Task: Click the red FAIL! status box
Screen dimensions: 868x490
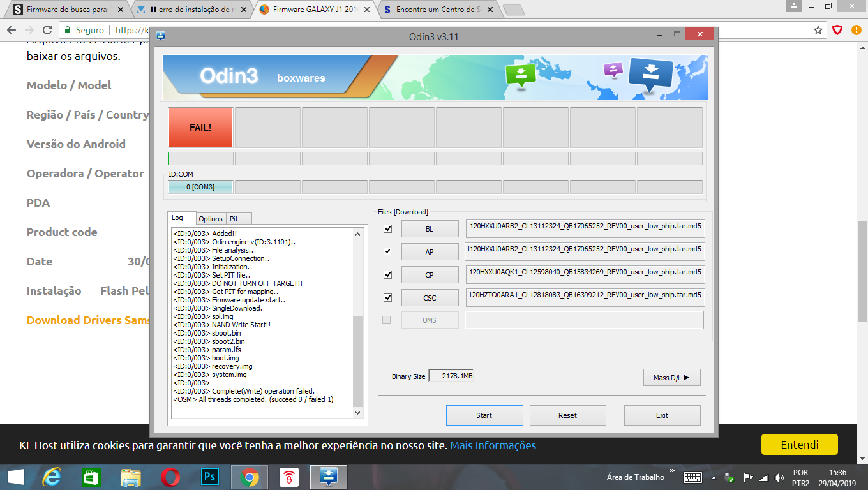Action: click(x=200, y=127)
